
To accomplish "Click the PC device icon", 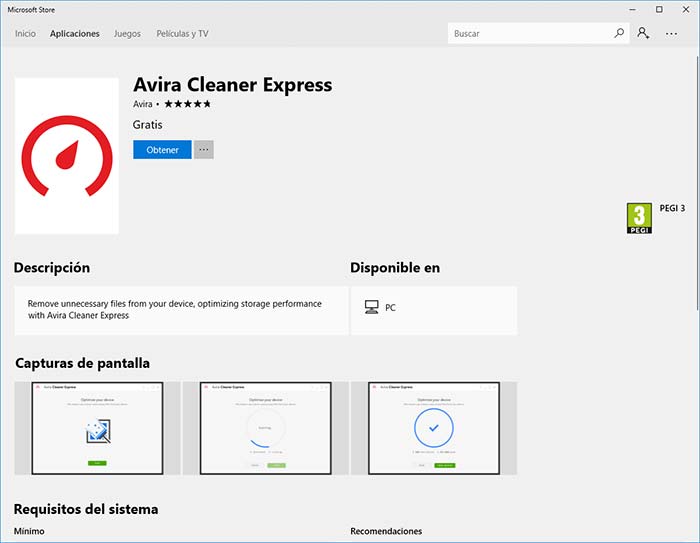I will (371, 307).
